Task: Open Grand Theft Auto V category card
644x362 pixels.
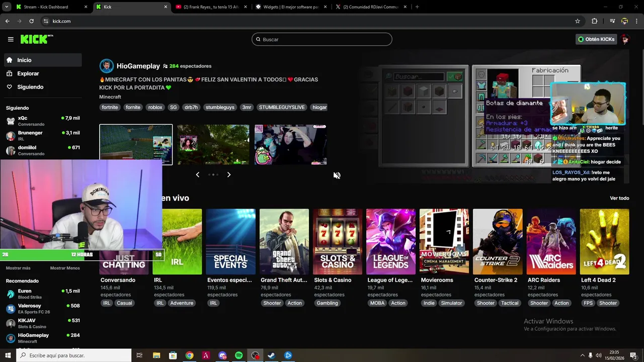Action: click(x=284, y=242)
